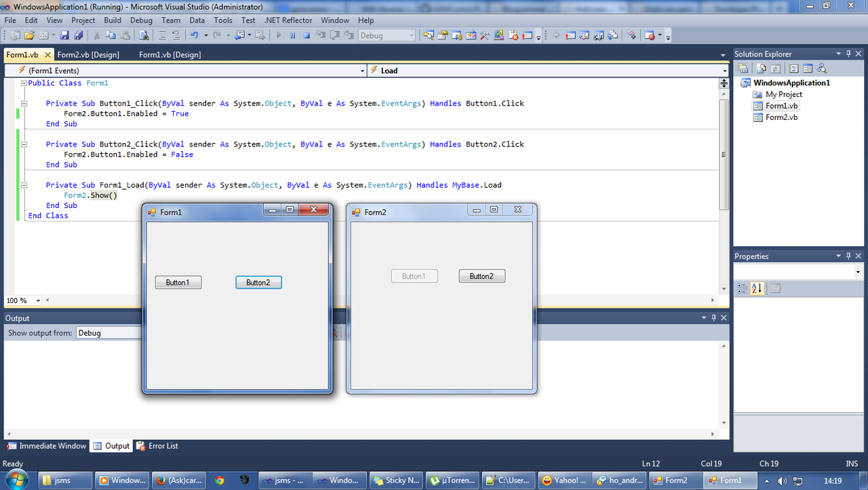Switch to the Form1.vb [Design] tab
This screenshot has height=490, width=868.
[170, 55]
